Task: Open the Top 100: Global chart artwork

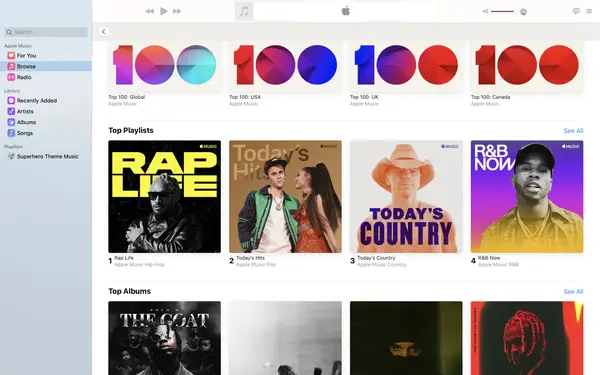Action: 165,66
